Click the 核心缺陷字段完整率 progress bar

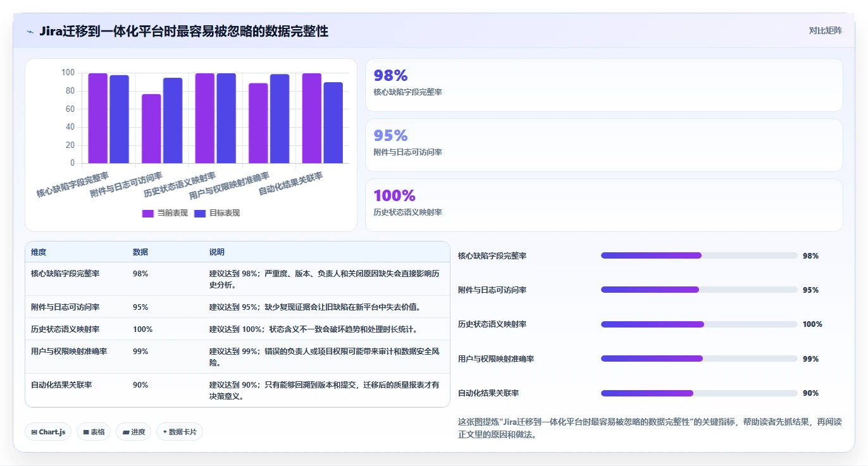699,255
